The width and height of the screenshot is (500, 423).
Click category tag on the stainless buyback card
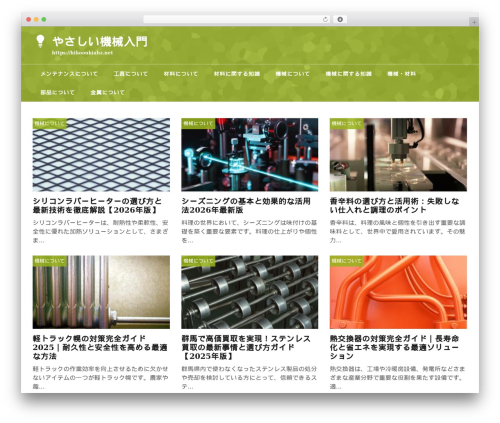pos(198,261)
